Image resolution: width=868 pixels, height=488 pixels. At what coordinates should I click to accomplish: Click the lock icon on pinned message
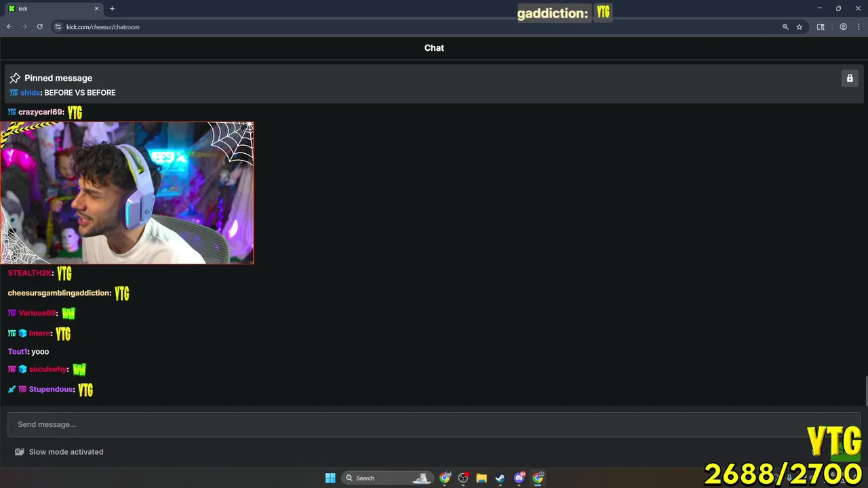pyautogui.click(x=850, y=78)
